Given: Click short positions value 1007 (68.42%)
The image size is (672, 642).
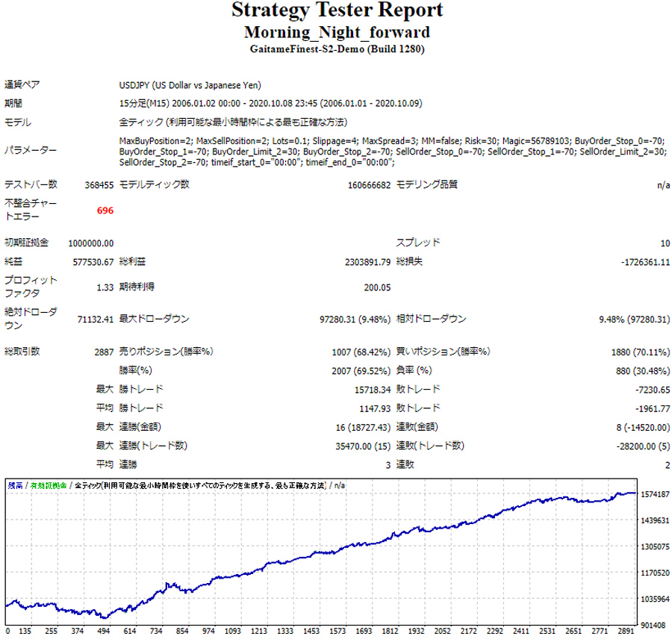Looking at the screenshot, I should (x=361, y=352).
